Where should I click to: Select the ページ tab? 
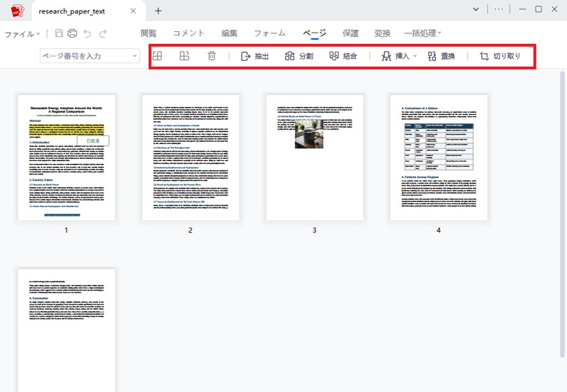pyautogui.click(x=314, y=33)
